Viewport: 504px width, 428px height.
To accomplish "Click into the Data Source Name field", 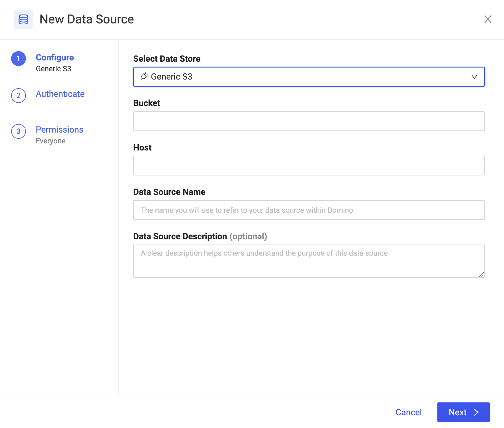I will (x=309, y=210).
